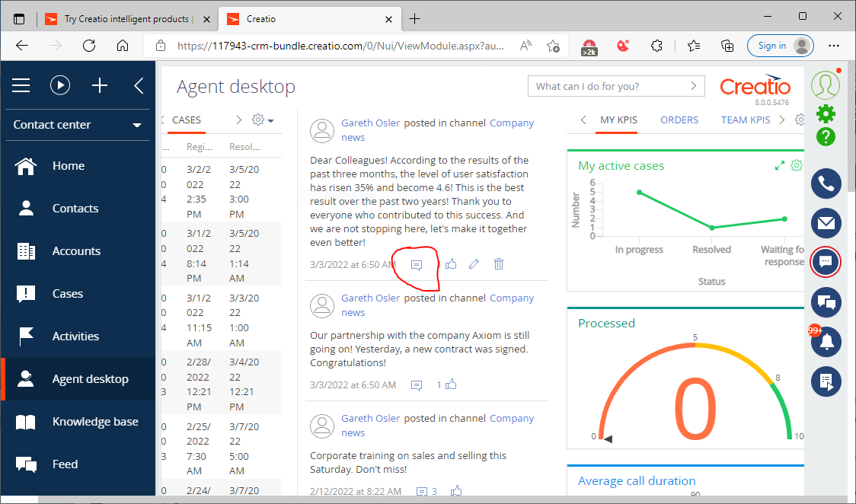Switch to the ORDERS tab
The height and width of the screenshot is (504, 856).
(679, 120)
